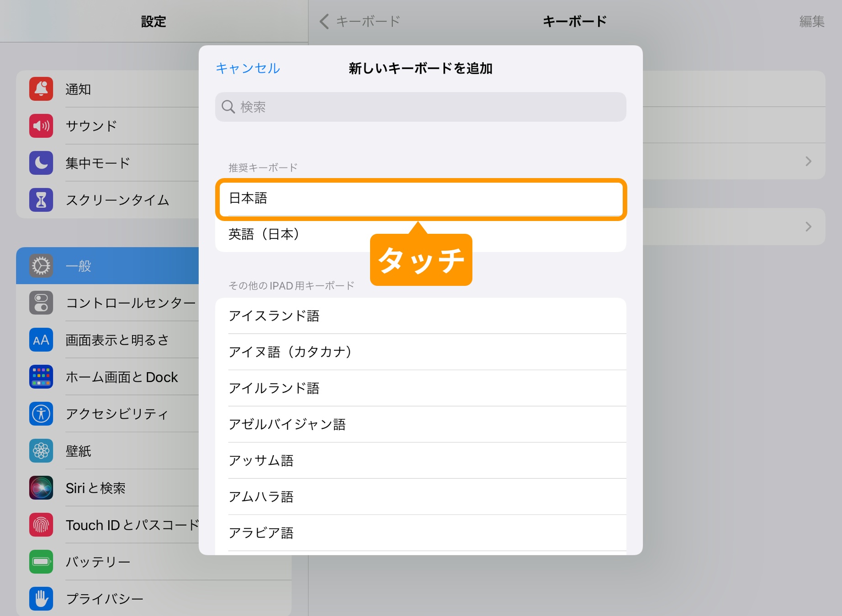Select the 壁紙 (Wallpaper) flower icon
842x616 pixels.
click(41, 451)
